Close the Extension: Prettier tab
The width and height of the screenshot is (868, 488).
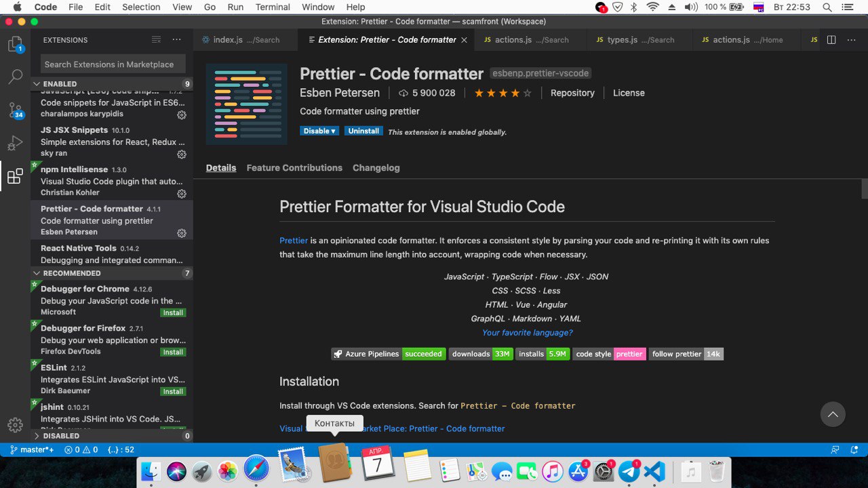click(x=465, y=40)
